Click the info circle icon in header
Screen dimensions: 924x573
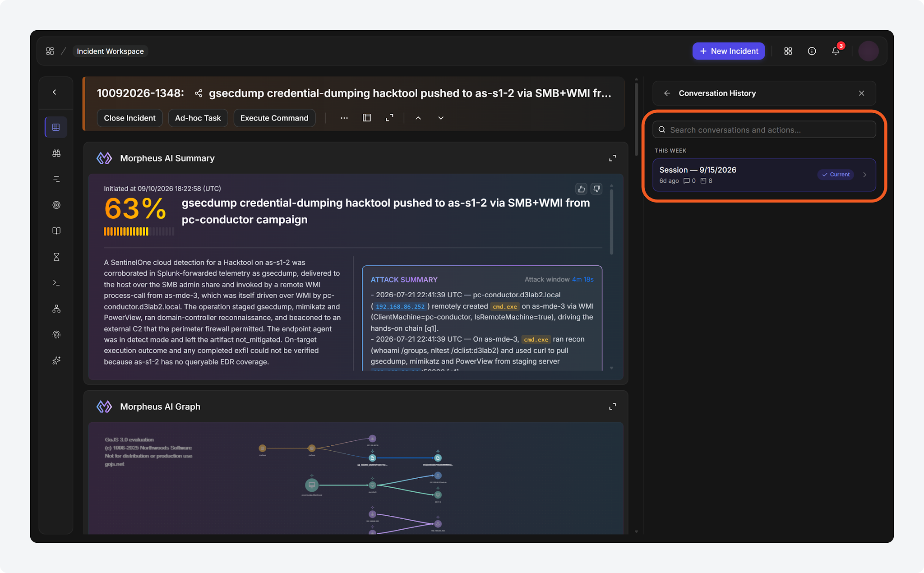812,51
